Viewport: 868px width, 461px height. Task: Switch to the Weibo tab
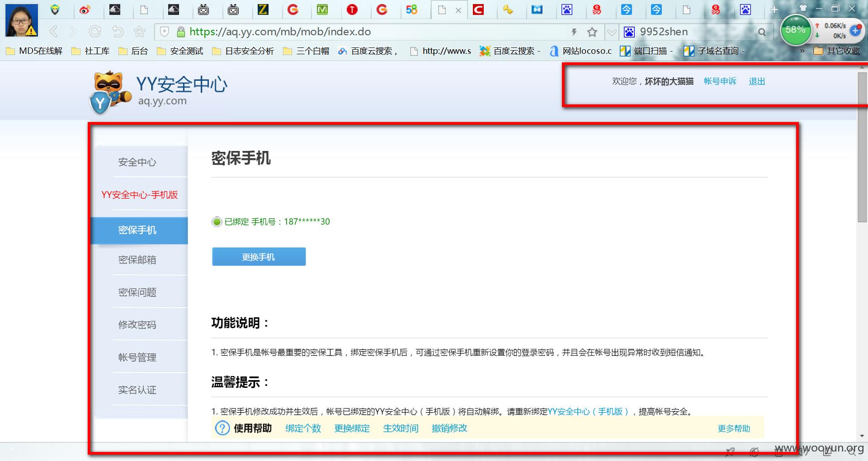pyautogui.click(x=85, y=9)
